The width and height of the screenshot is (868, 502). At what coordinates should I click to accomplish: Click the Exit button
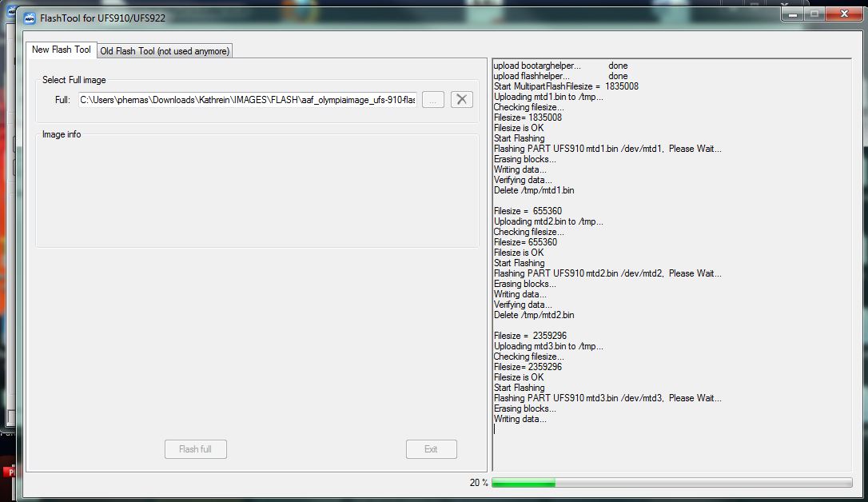coord(432,449)
